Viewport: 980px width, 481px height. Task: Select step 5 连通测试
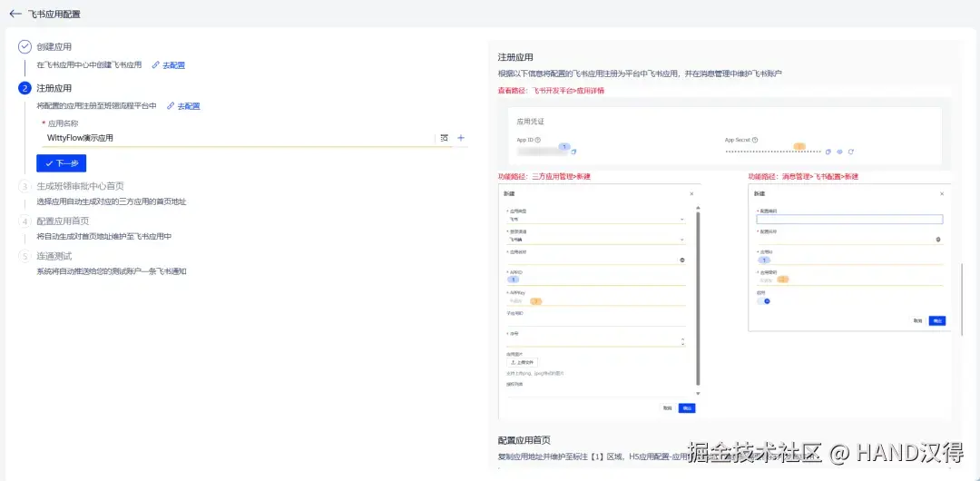coord(54,256)
